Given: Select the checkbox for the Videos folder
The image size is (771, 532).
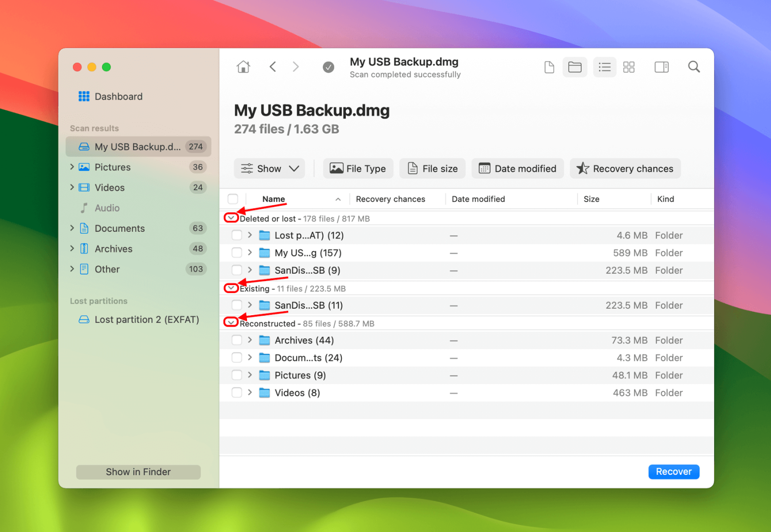Looking at the screenshot, I should [x=236, y=392].
